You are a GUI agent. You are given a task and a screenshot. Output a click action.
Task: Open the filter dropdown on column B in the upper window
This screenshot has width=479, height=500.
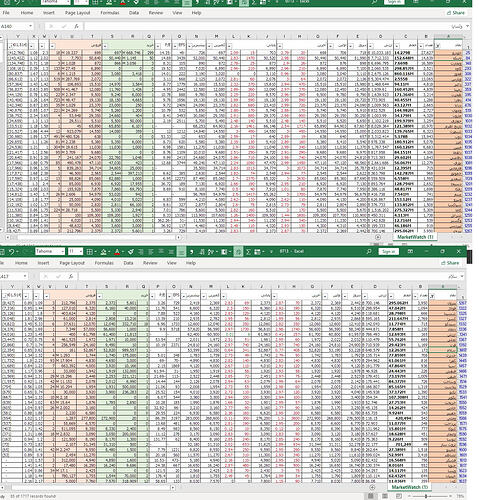click(421, 46)
